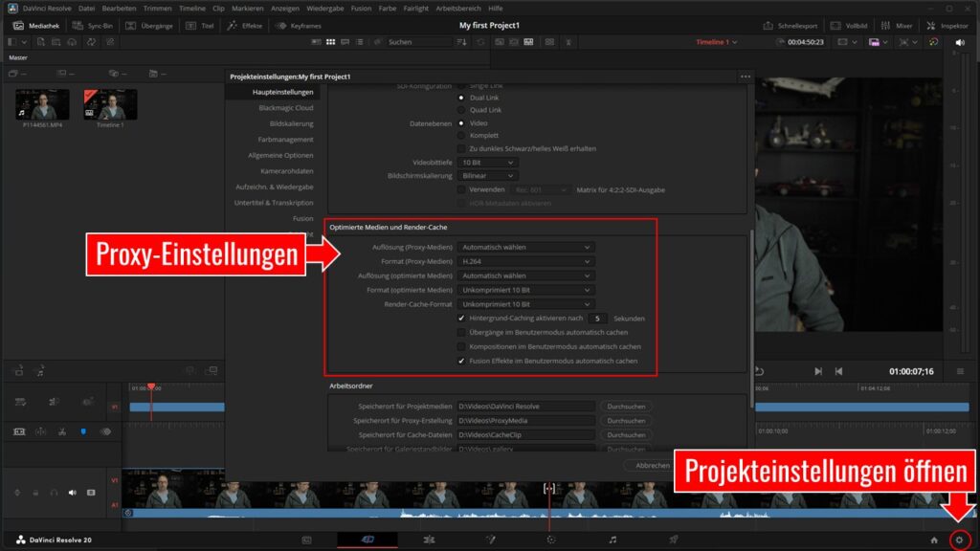
Task: Open the Format (Proxy-Medien) H.264 dropdown
Action: 525,261
